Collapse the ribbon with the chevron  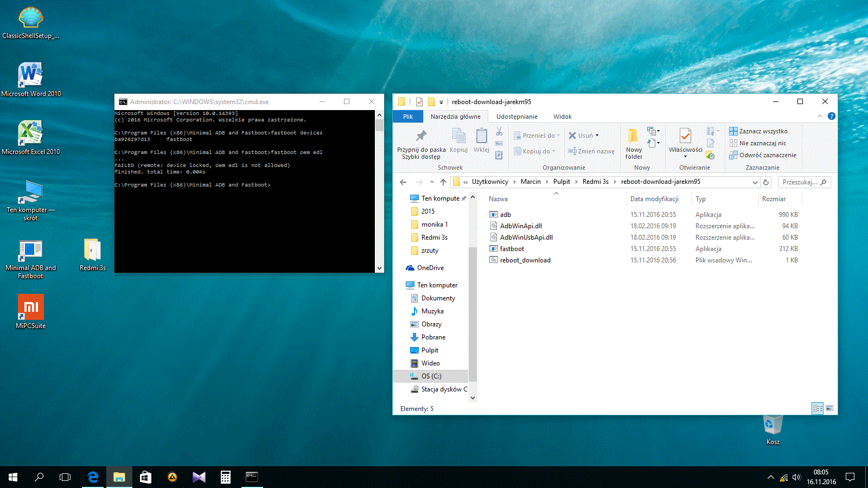coord(819,116)
